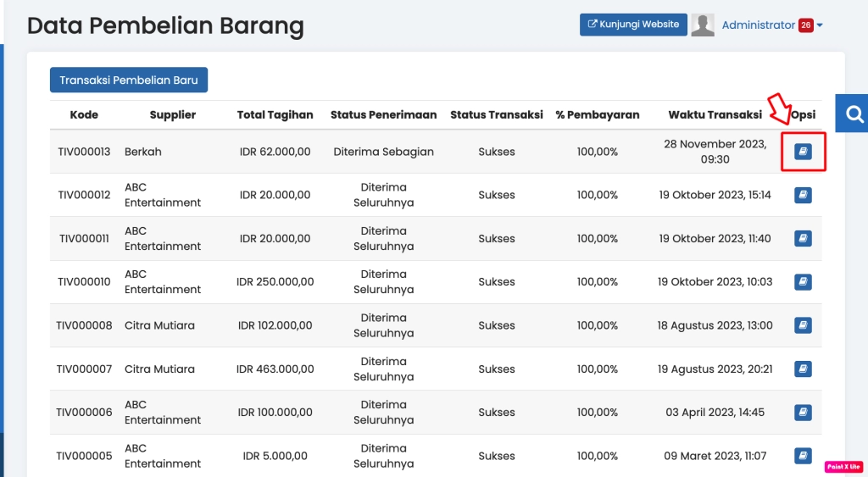Sort by Total Tagihan column header
Viewport: 868px width, 477px height.
click(x=275, y=115)
